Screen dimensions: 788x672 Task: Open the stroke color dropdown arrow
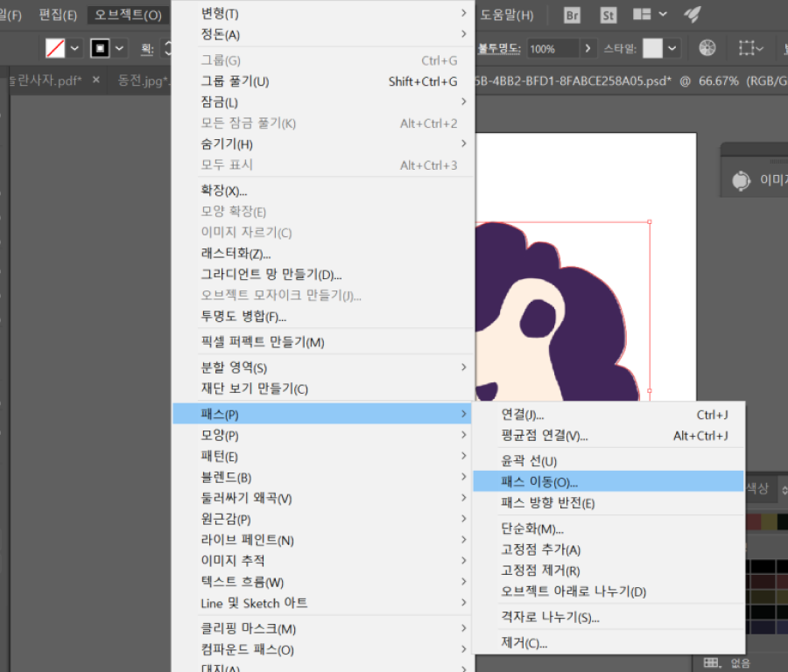click(119, 48)
